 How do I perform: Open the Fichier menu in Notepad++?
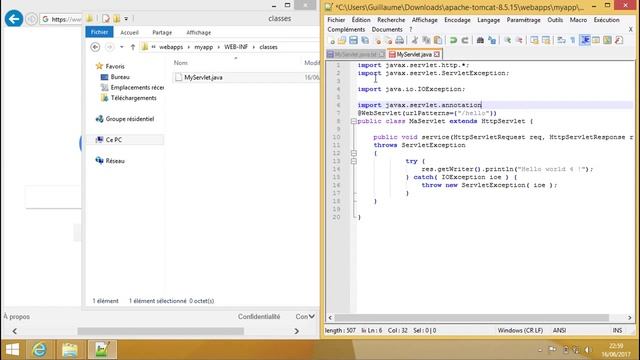pos(336,20)
